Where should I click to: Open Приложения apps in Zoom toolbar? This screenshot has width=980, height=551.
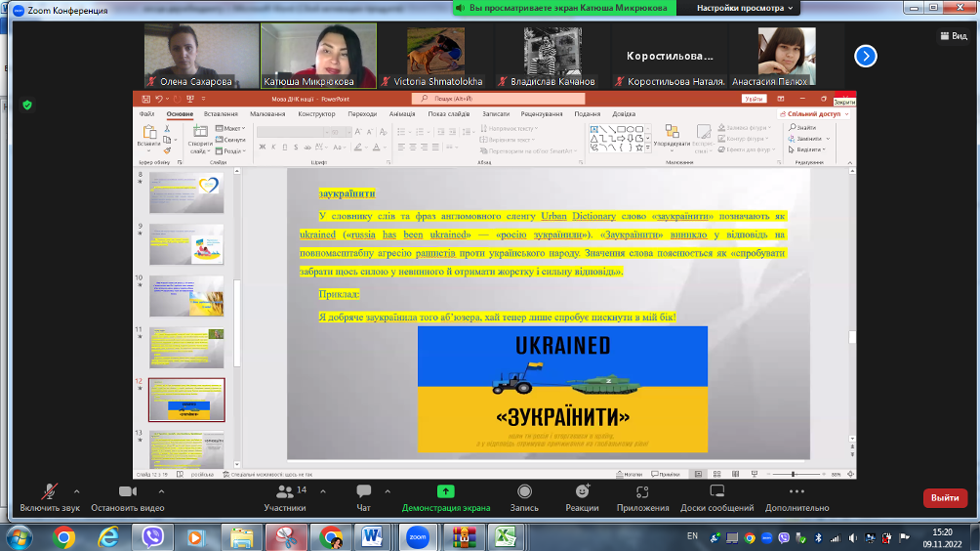pyautogui.click(x=641, y=496)
